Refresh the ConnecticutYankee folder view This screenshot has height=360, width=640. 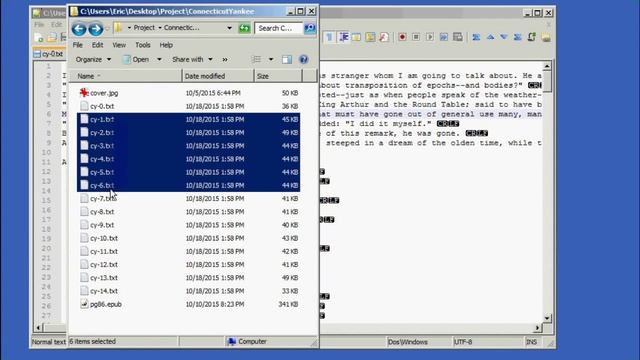[x=244, y=28]
